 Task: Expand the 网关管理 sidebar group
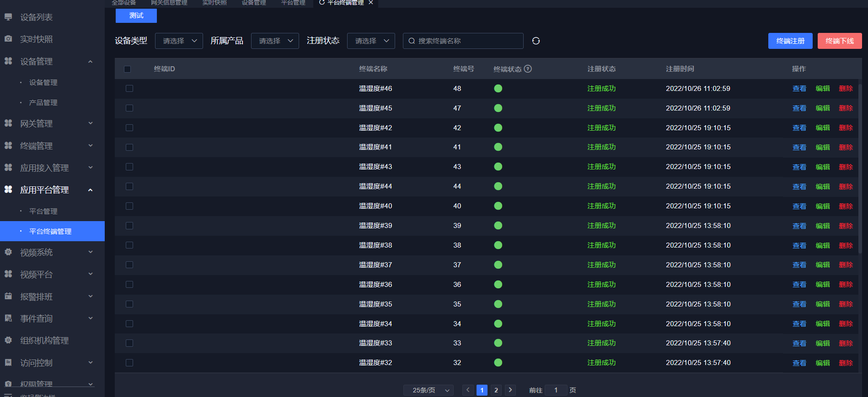click(91, 123)
